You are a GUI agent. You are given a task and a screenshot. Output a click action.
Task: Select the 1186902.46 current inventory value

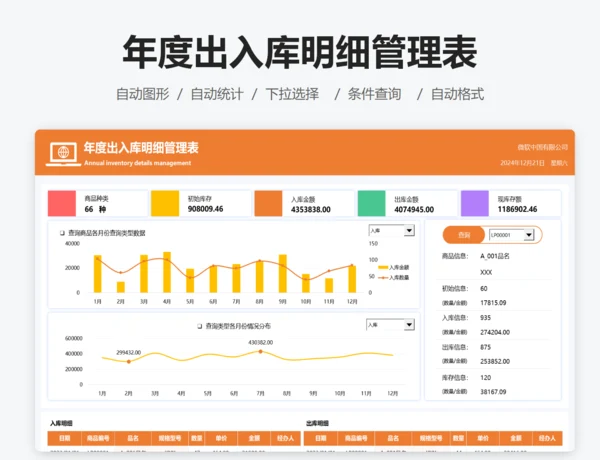[x=517, y=209]
